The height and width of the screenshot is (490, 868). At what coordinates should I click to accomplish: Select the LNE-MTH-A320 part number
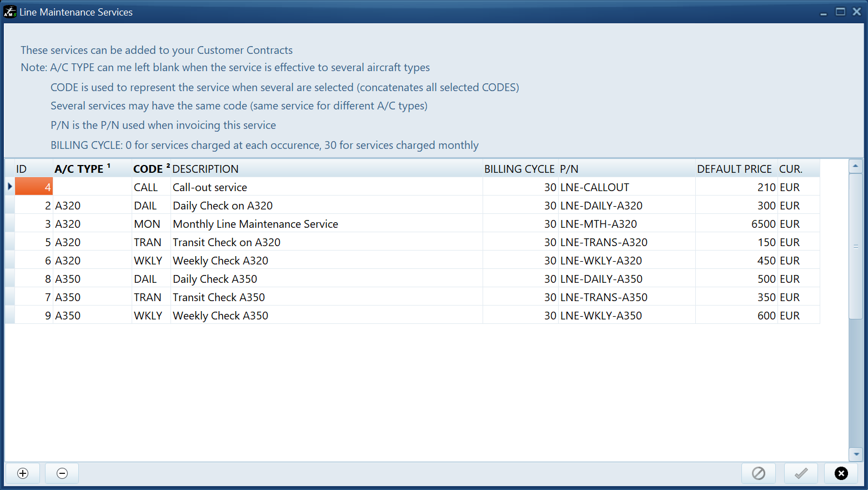[x=626, y=224]
